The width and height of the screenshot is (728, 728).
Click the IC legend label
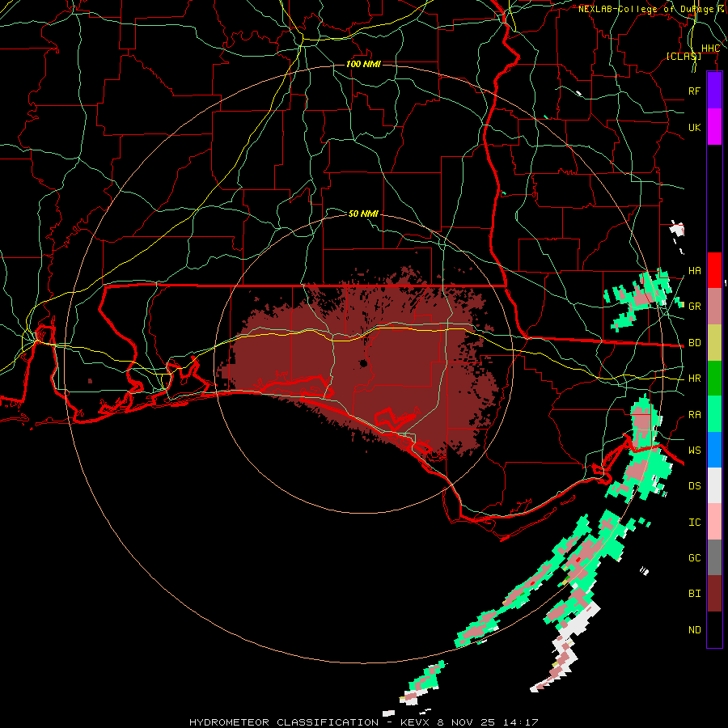694,523
